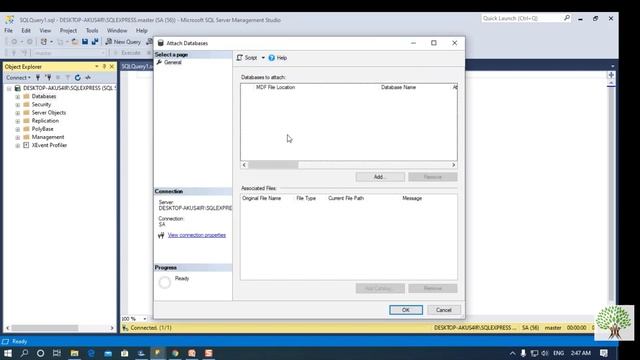The image size is (640, 360).
Task: Open the Mail app from taskbar
Action: point(108,353)
